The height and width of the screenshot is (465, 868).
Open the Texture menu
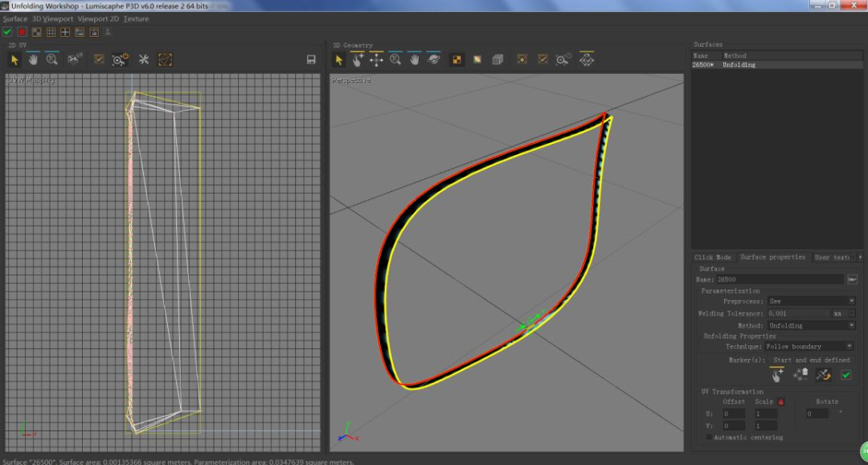[136, 18]
